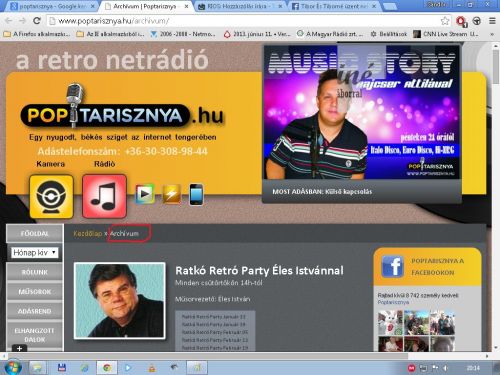Open the small Poptarisznya Facebook page link
Screen dimensions: 500x375
click(x=393, y=302)
